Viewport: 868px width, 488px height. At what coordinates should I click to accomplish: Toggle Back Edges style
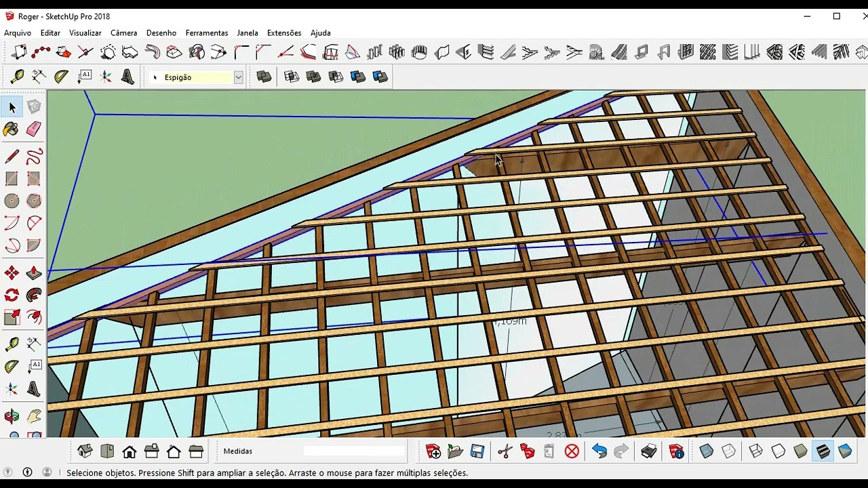tap(728, 451)
